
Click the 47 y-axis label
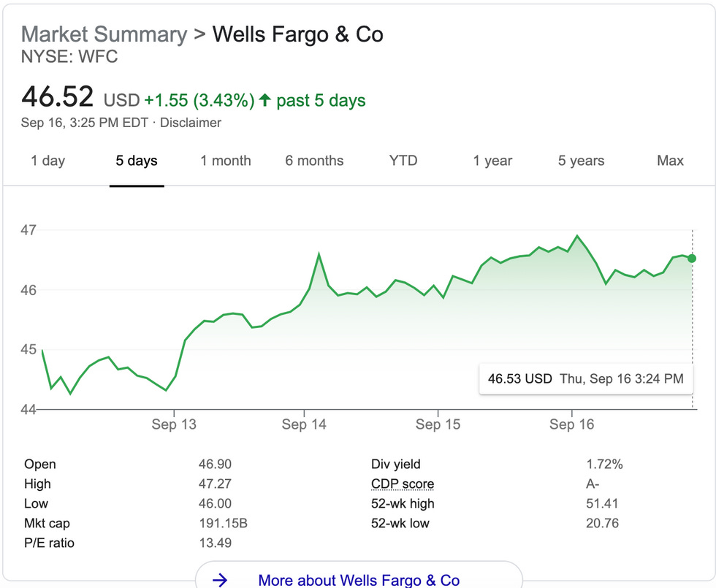28,230
